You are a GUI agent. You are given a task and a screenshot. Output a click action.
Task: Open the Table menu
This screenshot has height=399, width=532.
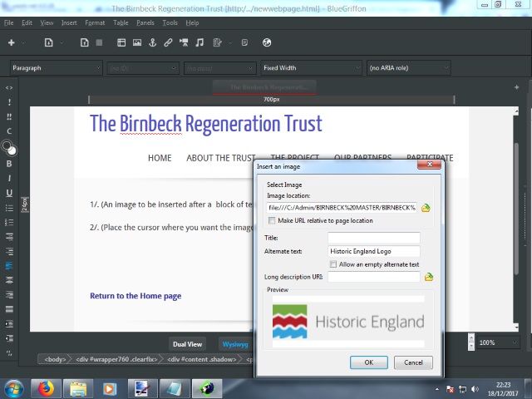121,22
